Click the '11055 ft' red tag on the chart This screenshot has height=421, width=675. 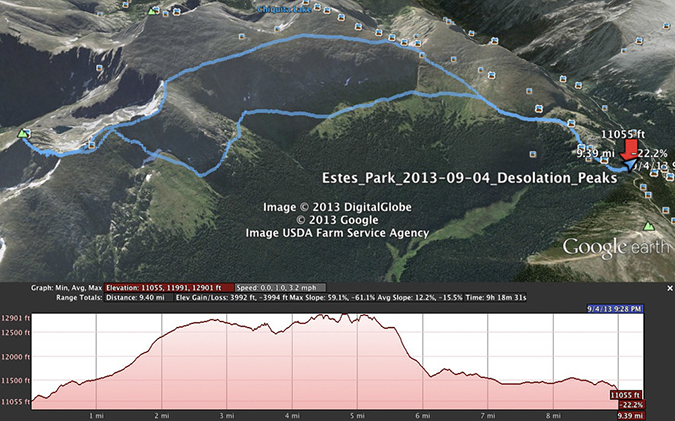[x=625, y=395]
